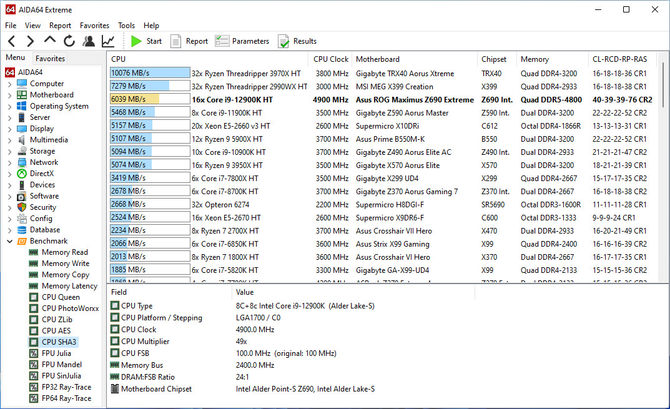Click the Security shield icon
The height and width of the screenshot is (409, 670).
click(22, 207)
